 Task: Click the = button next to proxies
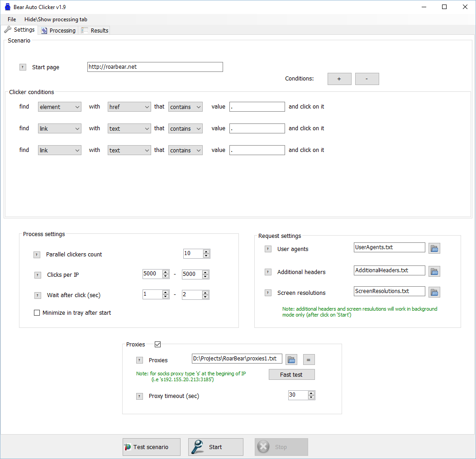coord(309,360)
